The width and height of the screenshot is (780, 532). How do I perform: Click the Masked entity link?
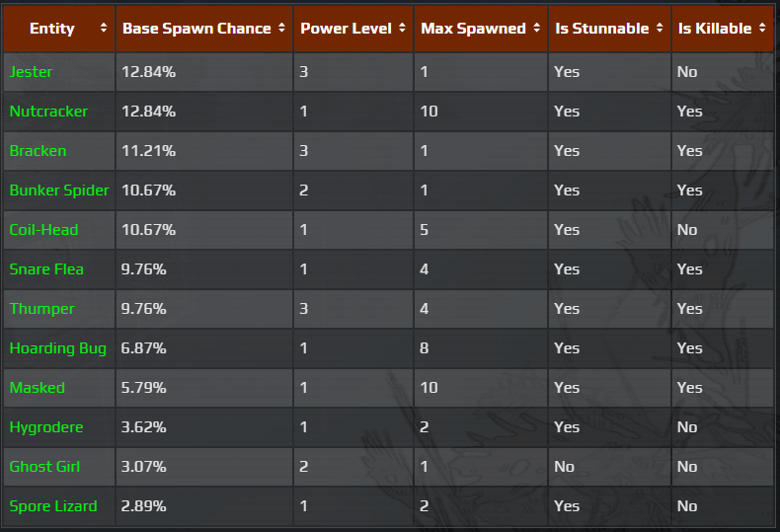[38, 388]
